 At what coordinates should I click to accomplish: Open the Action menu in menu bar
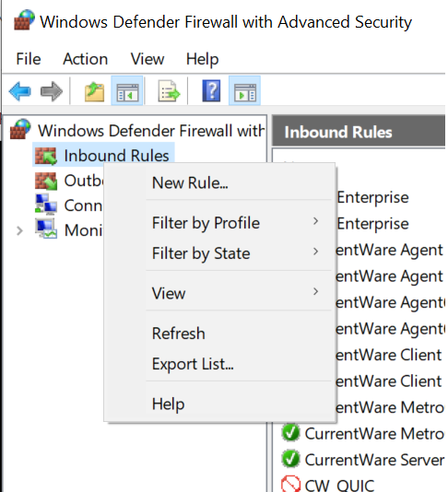86,59
